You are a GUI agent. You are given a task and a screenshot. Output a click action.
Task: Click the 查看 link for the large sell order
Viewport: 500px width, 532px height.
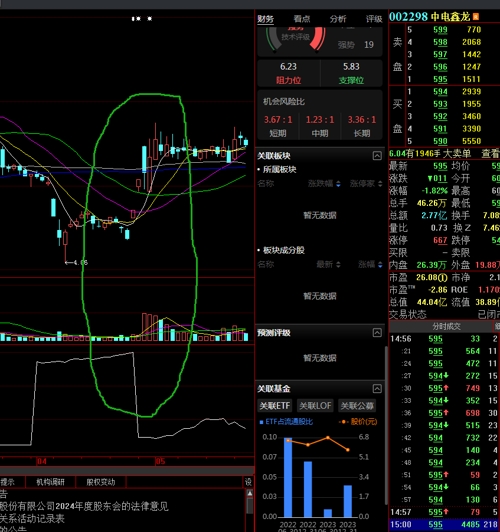tap(491, 154)
